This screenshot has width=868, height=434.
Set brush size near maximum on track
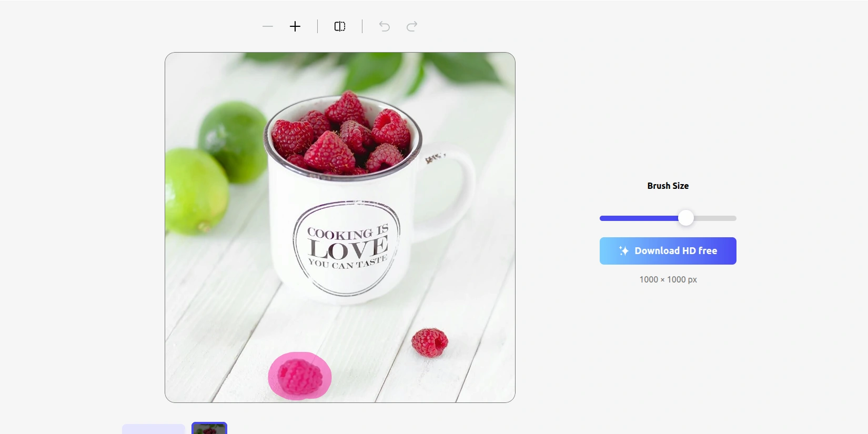pos(730,218)
